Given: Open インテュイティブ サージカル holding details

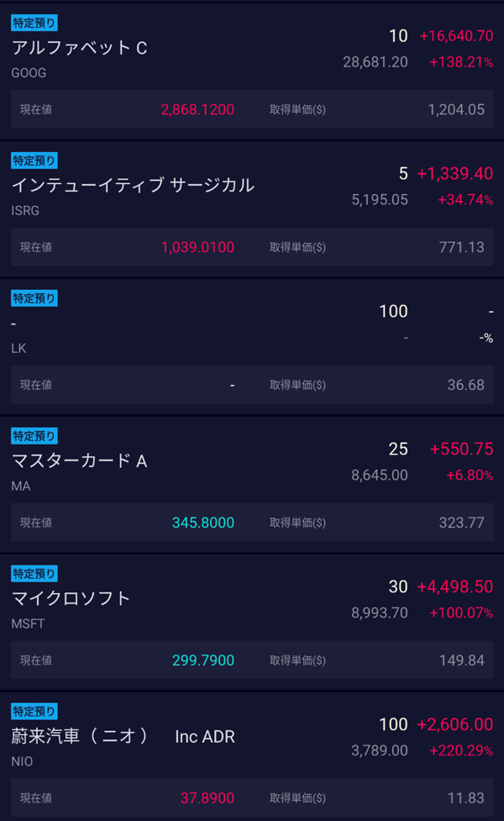Looking at the screenshot, I should [133, 186].
